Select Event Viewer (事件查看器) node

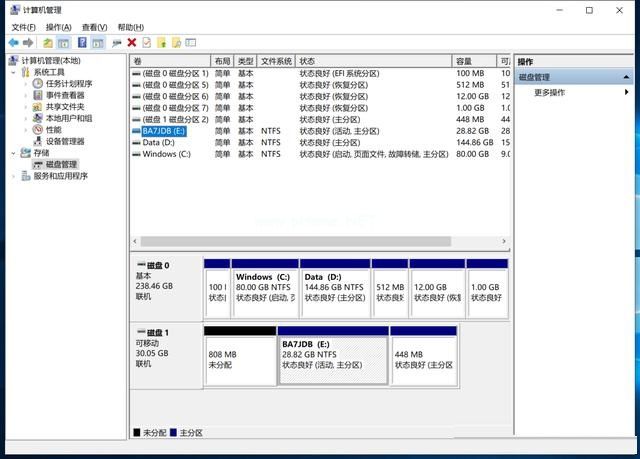[65, 95]
